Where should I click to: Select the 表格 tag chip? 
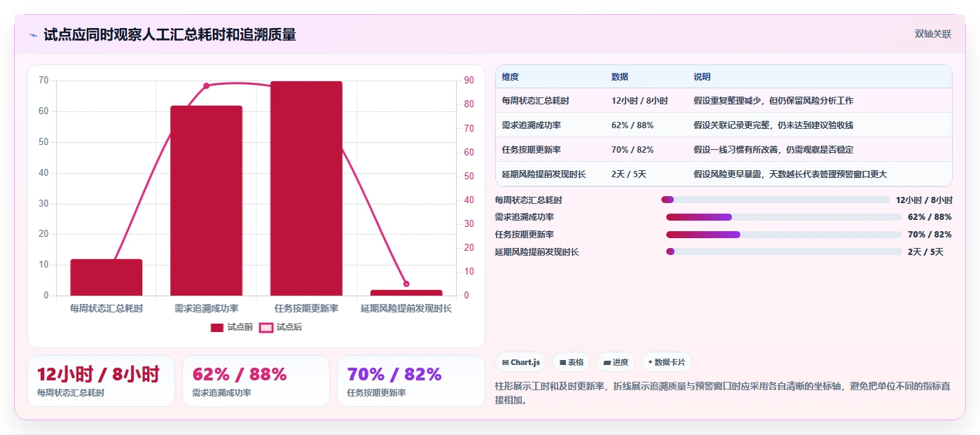pos(572,362)
